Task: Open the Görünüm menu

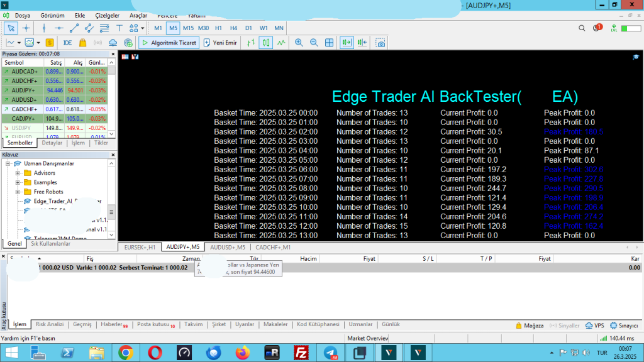Action: click(52, 16)
